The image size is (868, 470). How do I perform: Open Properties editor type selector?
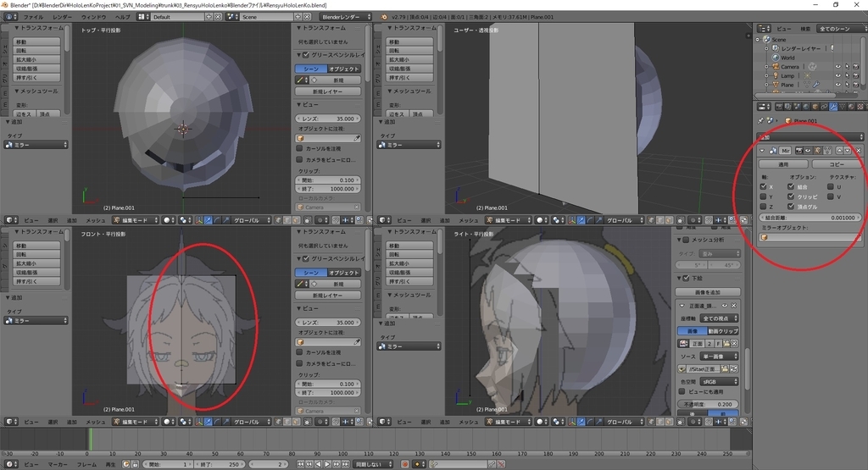point(764,107)
